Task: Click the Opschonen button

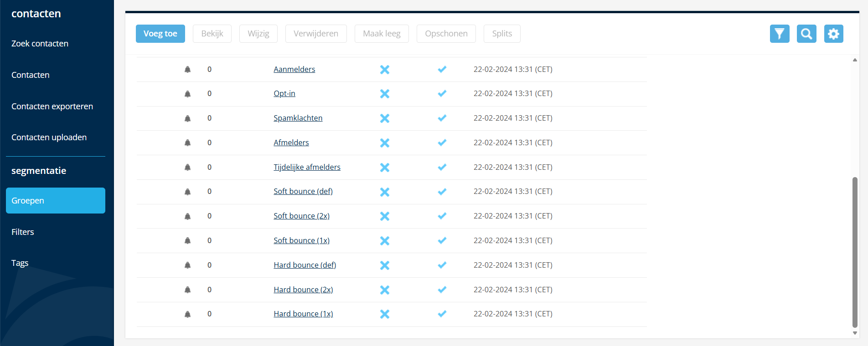Action: 446,34
